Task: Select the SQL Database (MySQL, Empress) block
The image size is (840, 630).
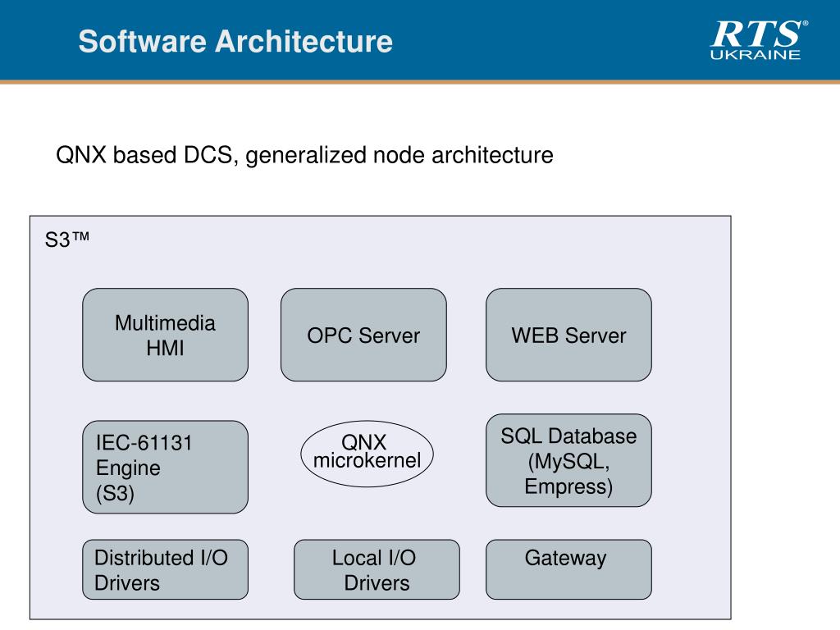Action: tap(568, 460)
